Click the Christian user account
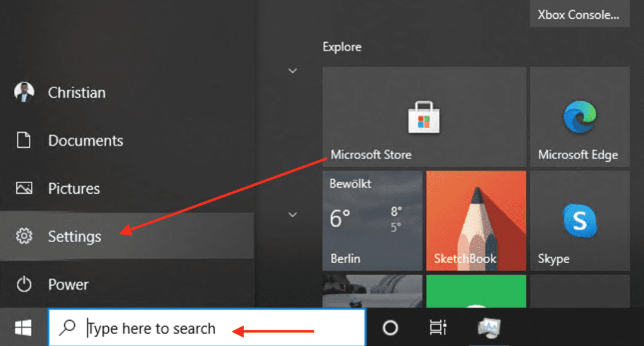644x346 pixels. tap(76, 92)
